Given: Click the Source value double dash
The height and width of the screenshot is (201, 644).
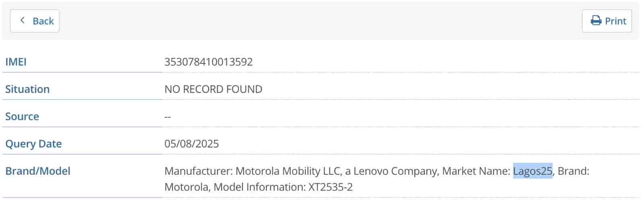Looking at the screenshot, I should [x=168, y=116].
